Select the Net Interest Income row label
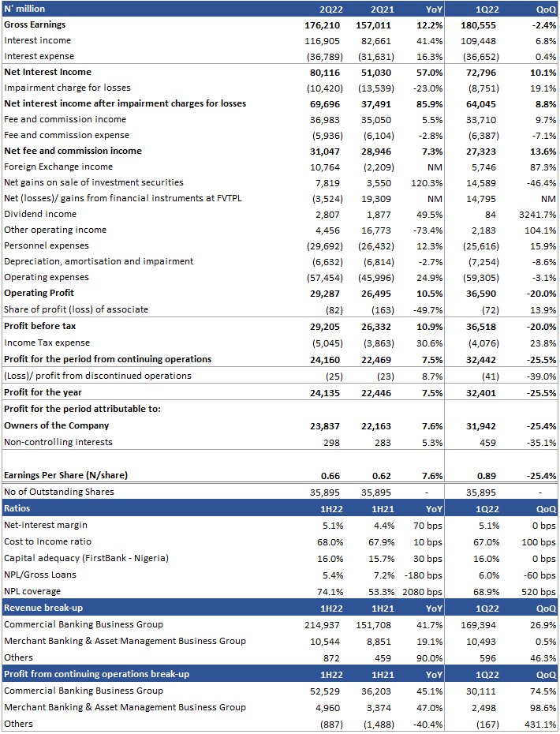 click(47, 72)
